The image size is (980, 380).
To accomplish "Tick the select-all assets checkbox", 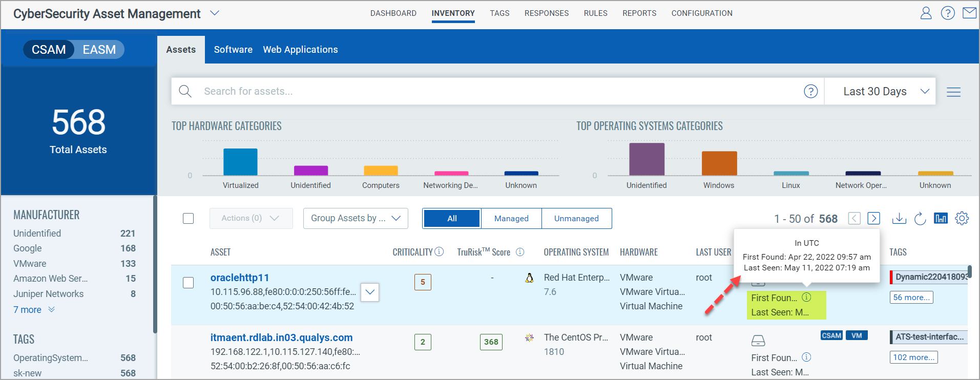I will pyautogui.click(x=189, y=218).
